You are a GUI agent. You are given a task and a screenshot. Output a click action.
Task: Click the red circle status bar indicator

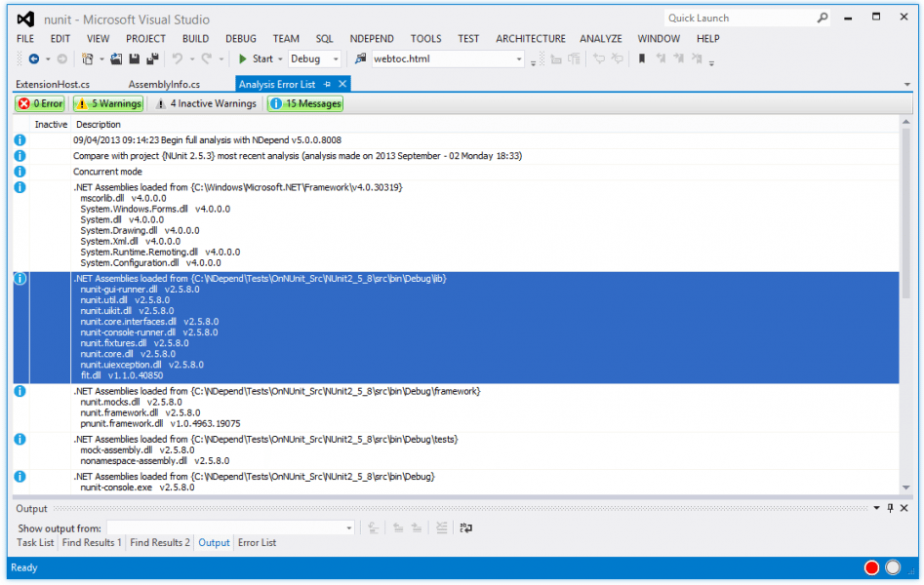pyautogui.click(x=871, y=567)
